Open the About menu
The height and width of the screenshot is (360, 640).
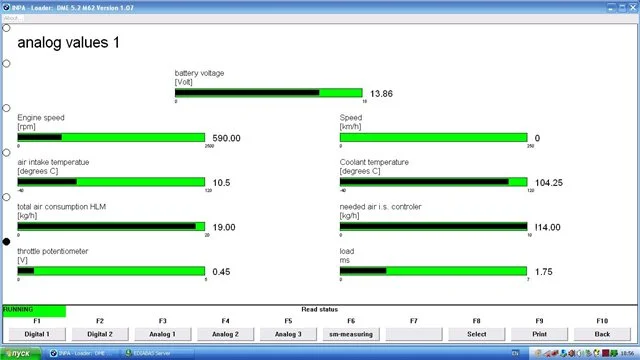(11, 18)
